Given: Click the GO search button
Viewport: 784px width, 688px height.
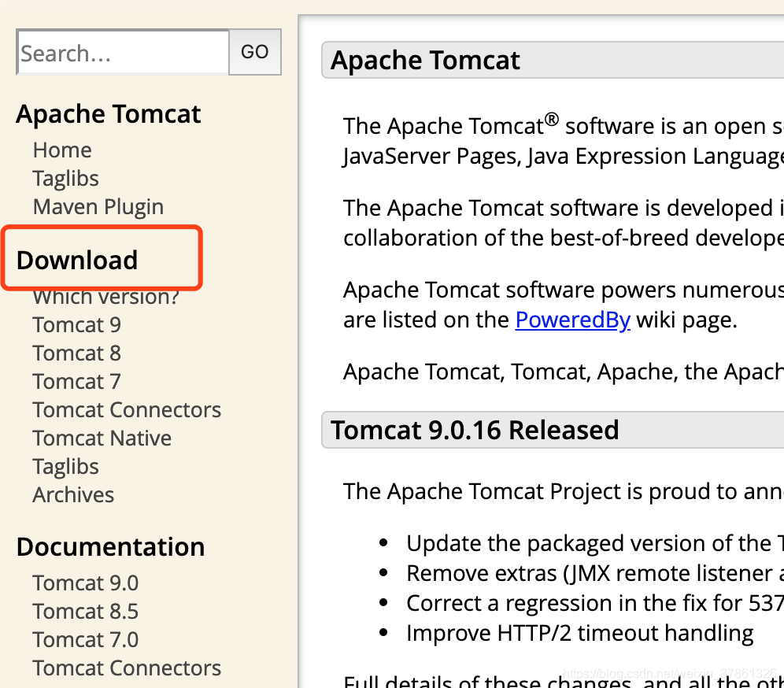Looking at the screenshot, I should click(x=255, y=52).
